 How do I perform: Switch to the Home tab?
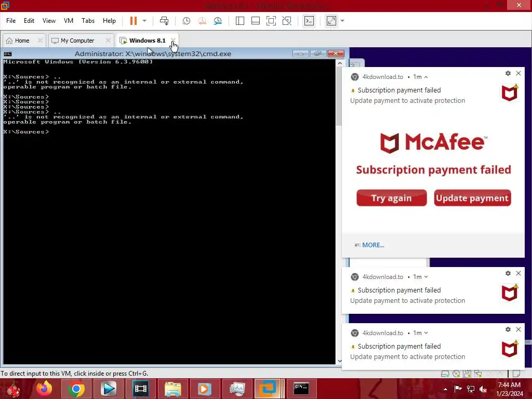[22, 41]
